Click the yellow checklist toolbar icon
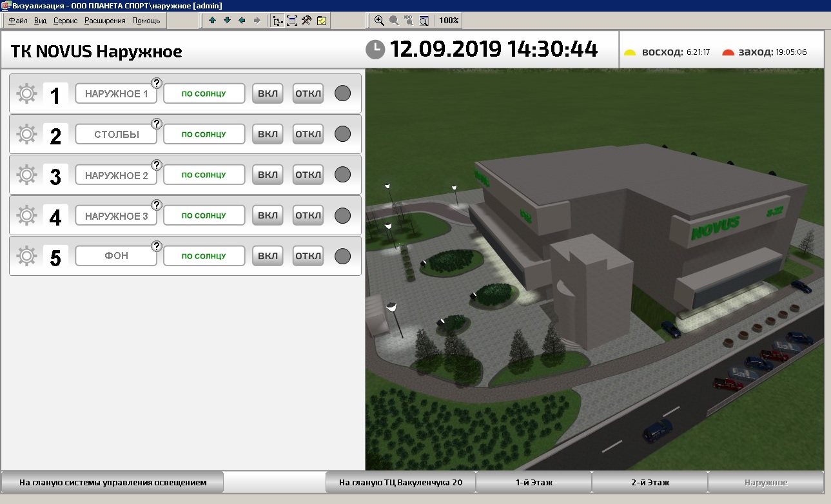Image resolution: width=831 pixels, height=504 pixels. (x=321, y=21)
